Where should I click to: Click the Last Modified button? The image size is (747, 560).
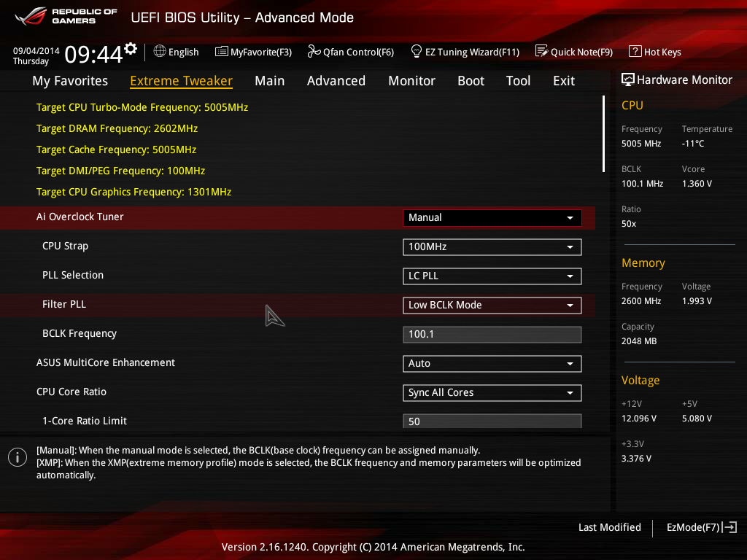pyautogui.click(x=609, y=527)
